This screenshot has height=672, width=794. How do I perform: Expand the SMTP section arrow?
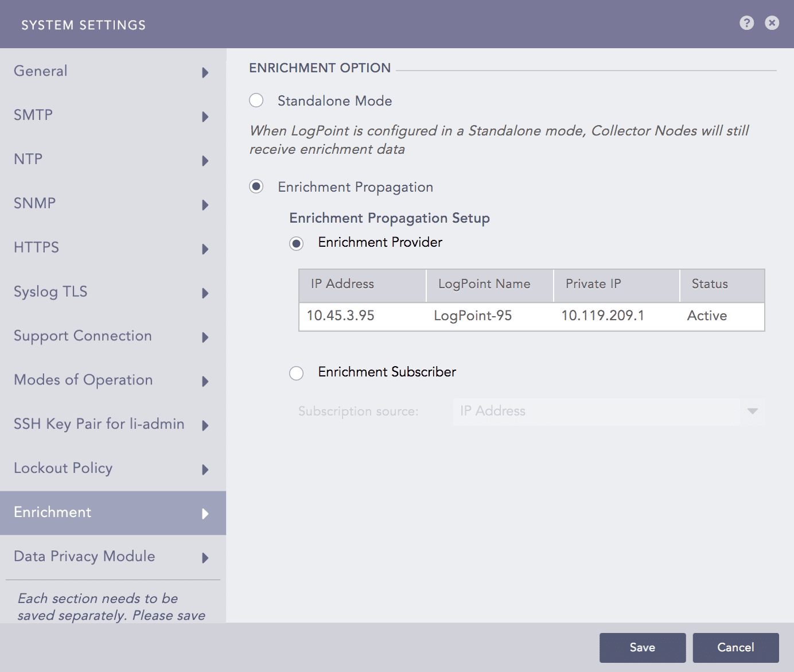pyautogui.click(x=205, y=116)
